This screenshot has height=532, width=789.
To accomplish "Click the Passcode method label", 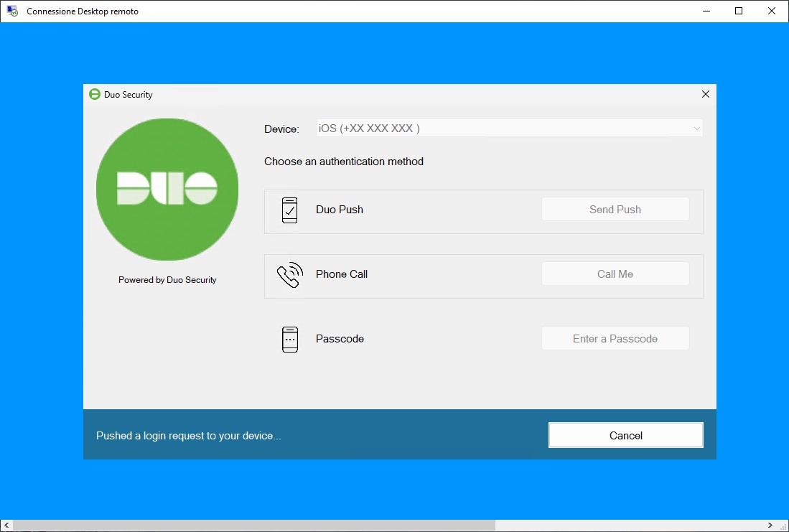I will (x=340, y=339).
